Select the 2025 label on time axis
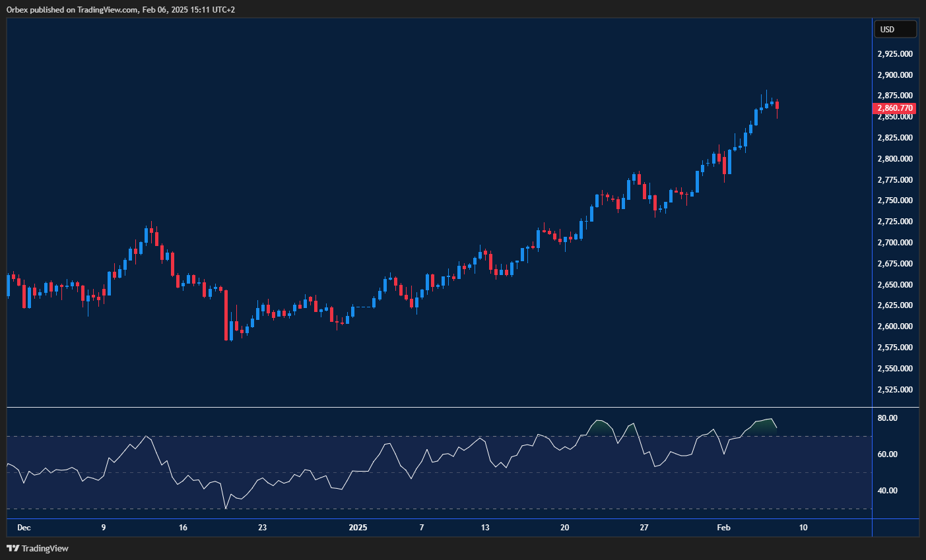This screenshot has width=926, height=560. tap(358, 528)
